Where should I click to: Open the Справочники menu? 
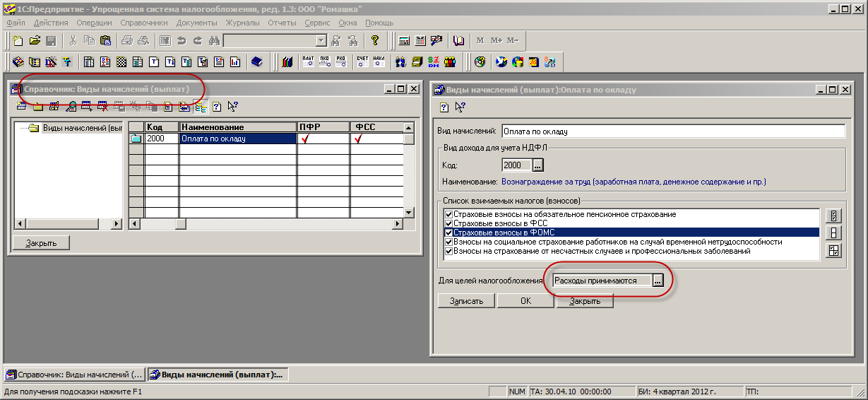[144, 23]
